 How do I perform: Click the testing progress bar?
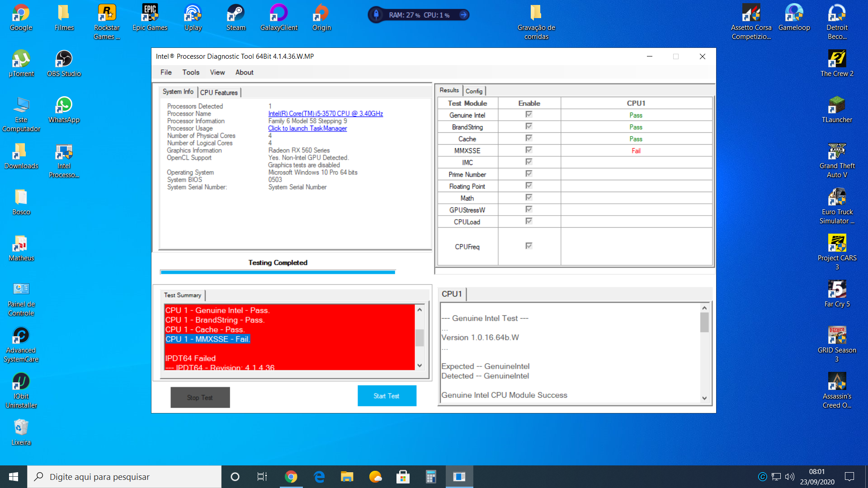pos(278,272)
